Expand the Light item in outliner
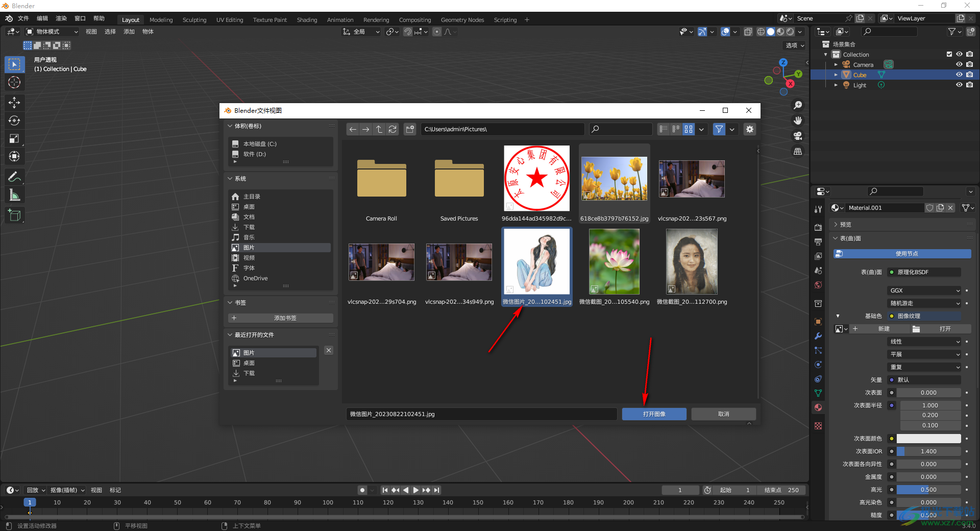The height and width of the screenshot is (531, 980). click(x=836, y=85)
